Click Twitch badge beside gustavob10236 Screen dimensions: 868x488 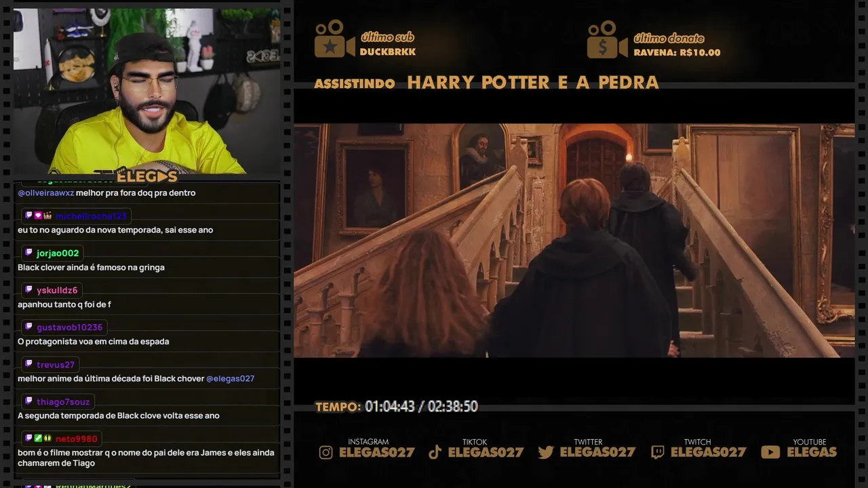click(28, 327)
